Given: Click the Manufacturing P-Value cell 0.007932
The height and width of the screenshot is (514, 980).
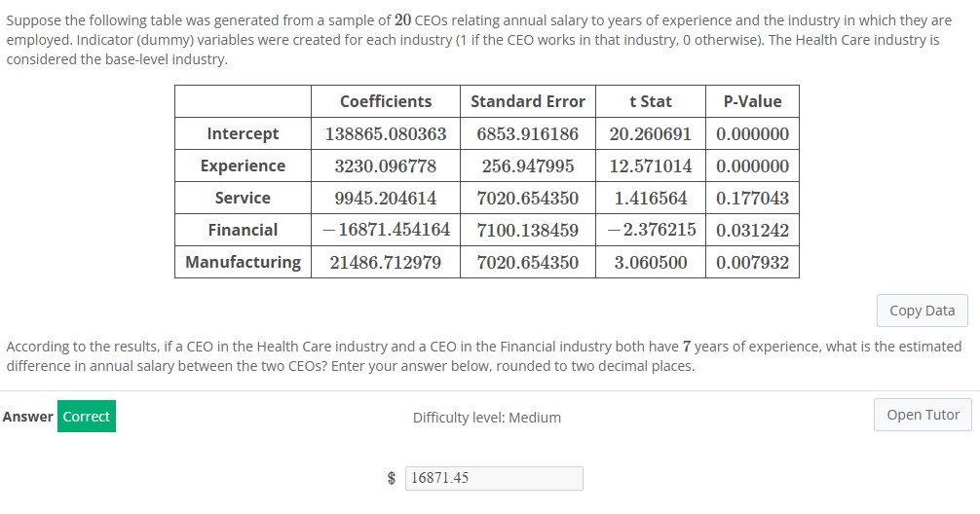Looking at the screenshot, I should tap(752, 262).
